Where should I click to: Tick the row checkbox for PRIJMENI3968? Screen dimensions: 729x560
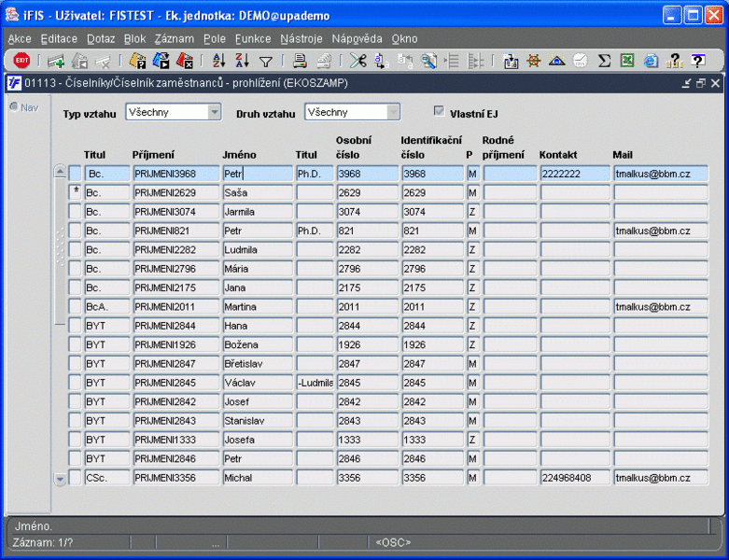pyautogui.click(x=75, y=174)
